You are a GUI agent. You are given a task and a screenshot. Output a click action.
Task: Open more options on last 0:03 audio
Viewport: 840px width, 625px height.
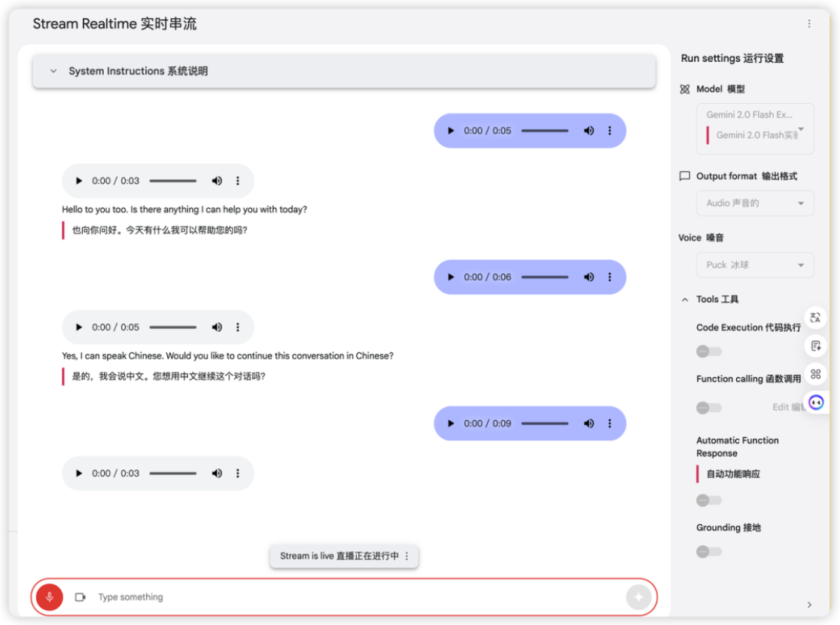click(238, 474)
